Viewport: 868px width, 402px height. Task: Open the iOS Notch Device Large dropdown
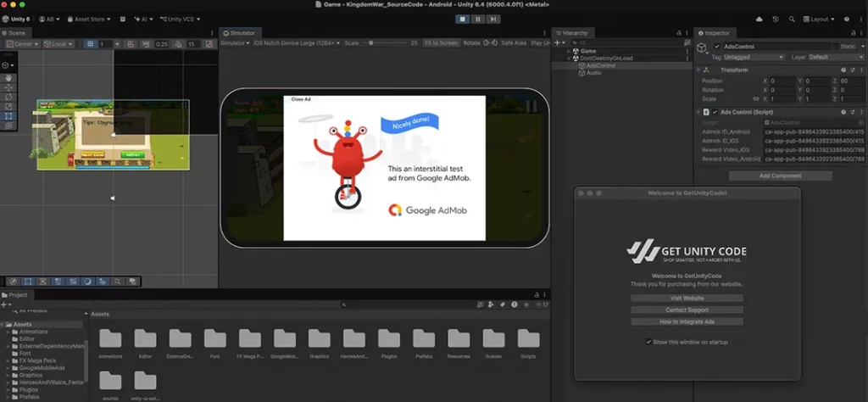(x=297, y=43)
